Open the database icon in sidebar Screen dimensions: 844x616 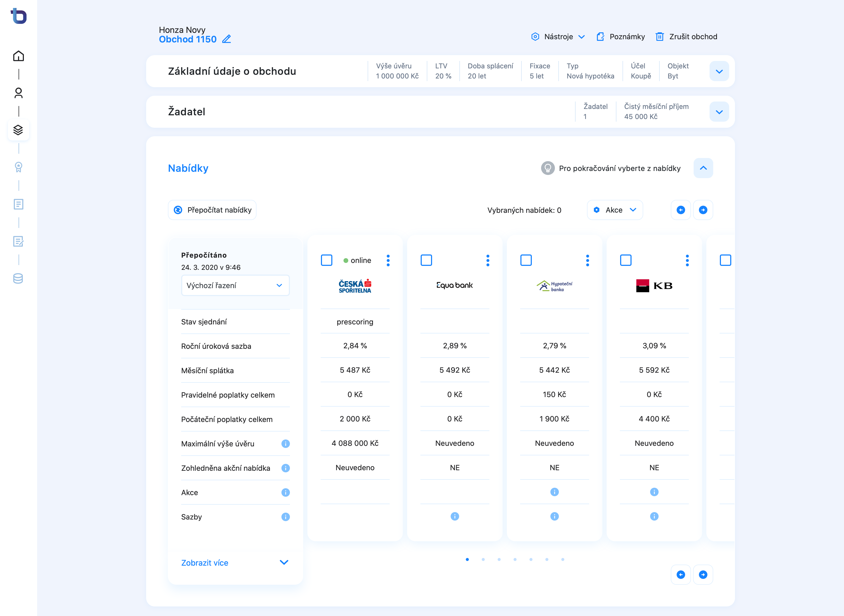pyautogui.click(x=18, y=278)
